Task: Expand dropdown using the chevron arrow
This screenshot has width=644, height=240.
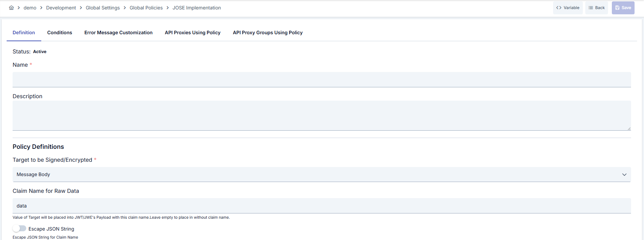Action: click(x=624, y=175)
